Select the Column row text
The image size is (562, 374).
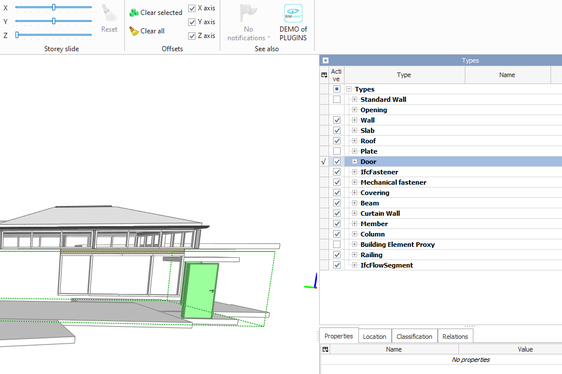click(372, 235)
